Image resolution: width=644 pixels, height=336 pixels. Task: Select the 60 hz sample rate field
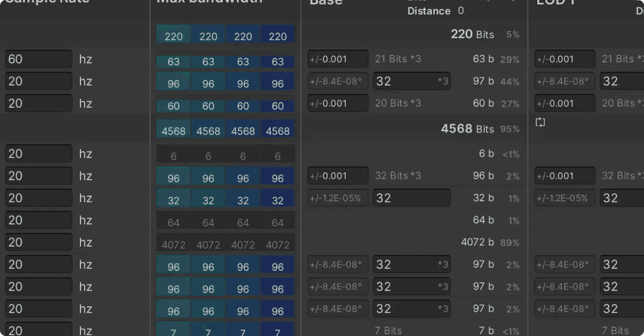pyautogui.click(x=39, y=59)
